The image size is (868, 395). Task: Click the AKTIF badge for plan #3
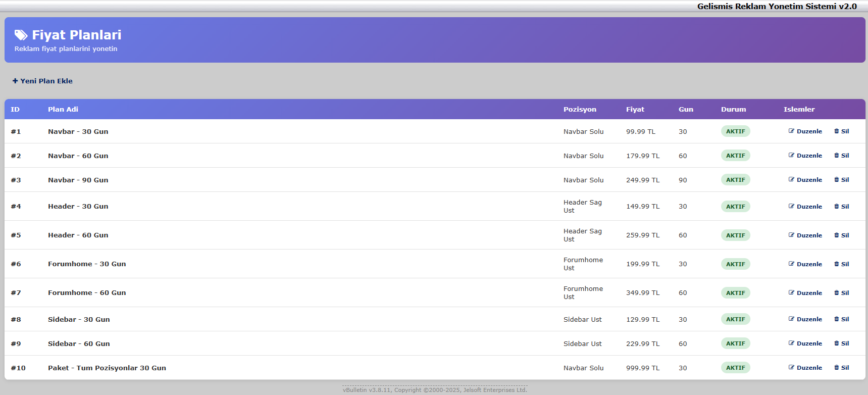pyautogui.click(x=735, y=180)
